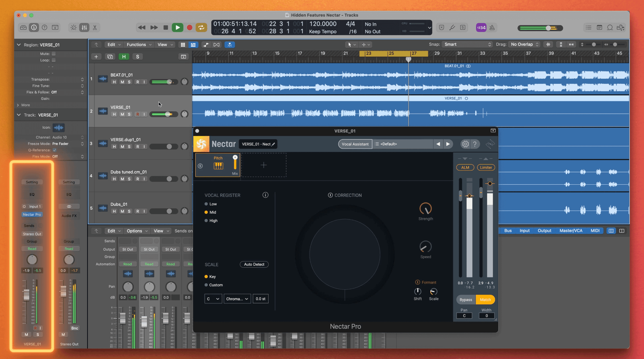
Task: Switch to grid view icon in Tracks toolbar
Action: pos(183,45)
